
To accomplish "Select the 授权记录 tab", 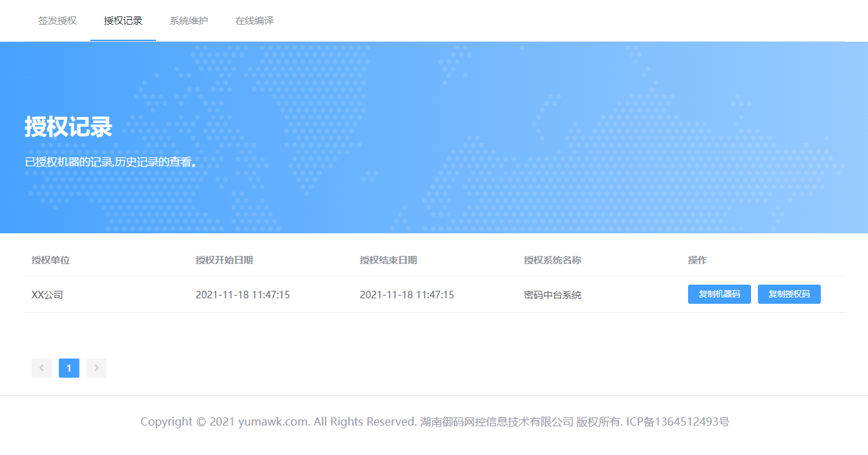I will click(123, 21).
